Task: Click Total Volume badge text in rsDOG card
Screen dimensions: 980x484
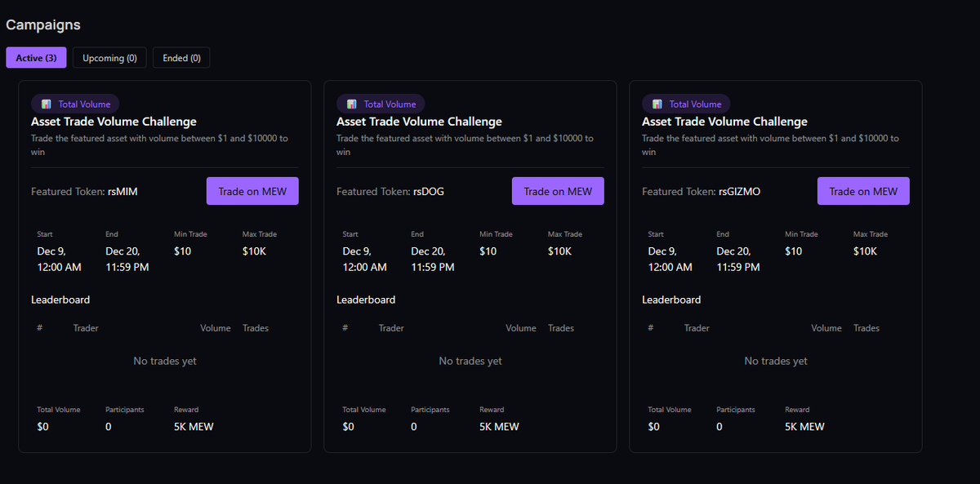Action: (x=390, y=104)
